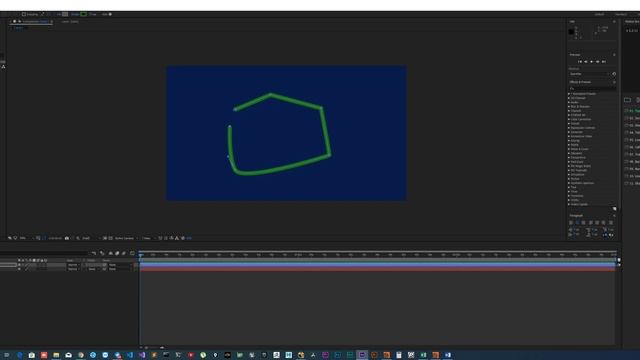Screen dimensions: 640x360
Task: Toggle always preview this view
Action: pyautogui.click(x=9, y=238)
